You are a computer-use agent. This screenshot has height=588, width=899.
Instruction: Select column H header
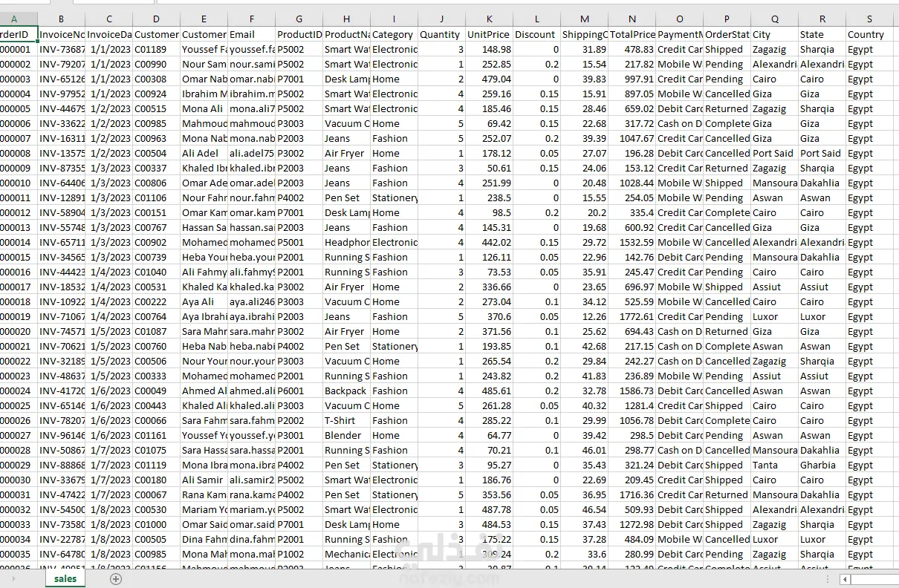click(x=347, y=19)
